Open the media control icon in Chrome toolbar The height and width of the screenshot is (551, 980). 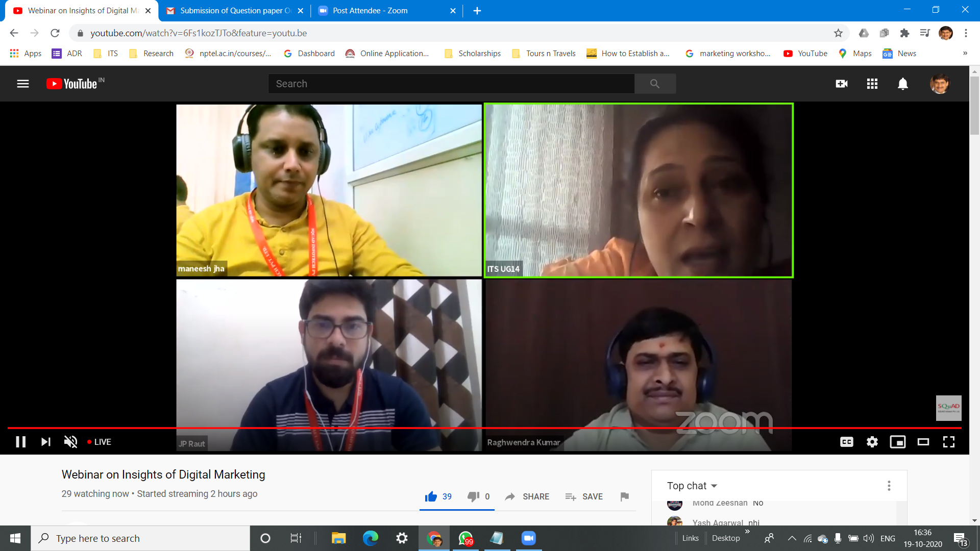coord(925,33)
